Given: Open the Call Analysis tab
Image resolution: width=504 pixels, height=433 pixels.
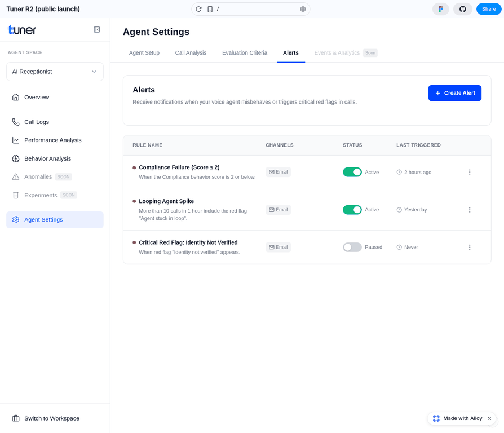Looking at the screenshot, I should (x=191, y=52).
